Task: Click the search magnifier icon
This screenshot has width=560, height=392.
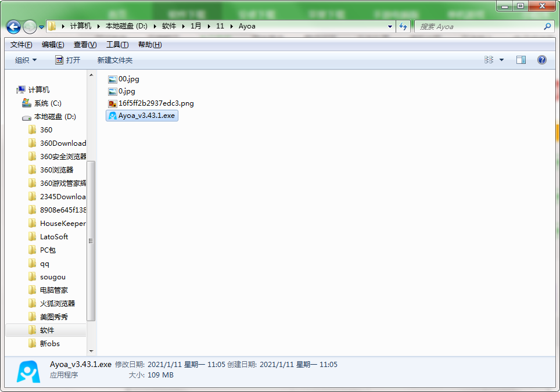Action: (x=547, y=26)
